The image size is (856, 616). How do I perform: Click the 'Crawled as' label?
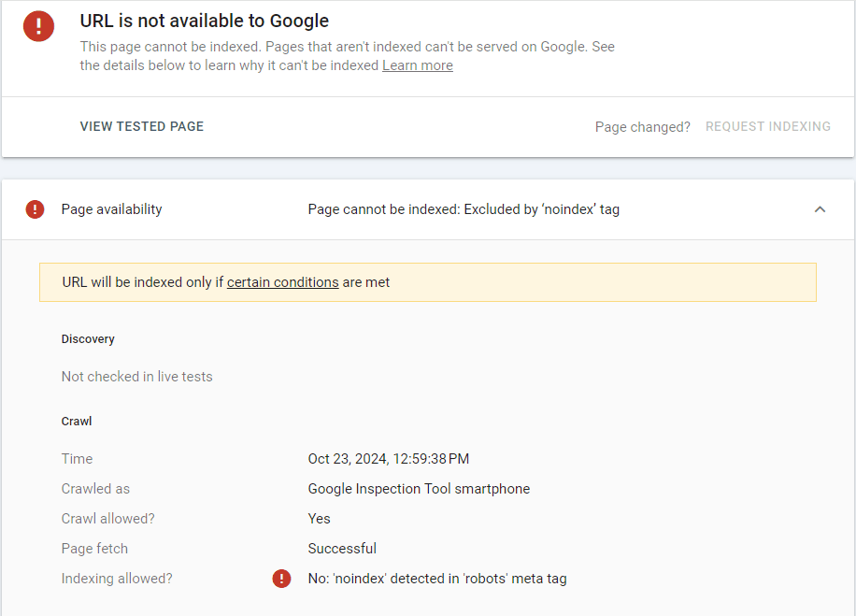pyautogui.click(x=95, y=489)
